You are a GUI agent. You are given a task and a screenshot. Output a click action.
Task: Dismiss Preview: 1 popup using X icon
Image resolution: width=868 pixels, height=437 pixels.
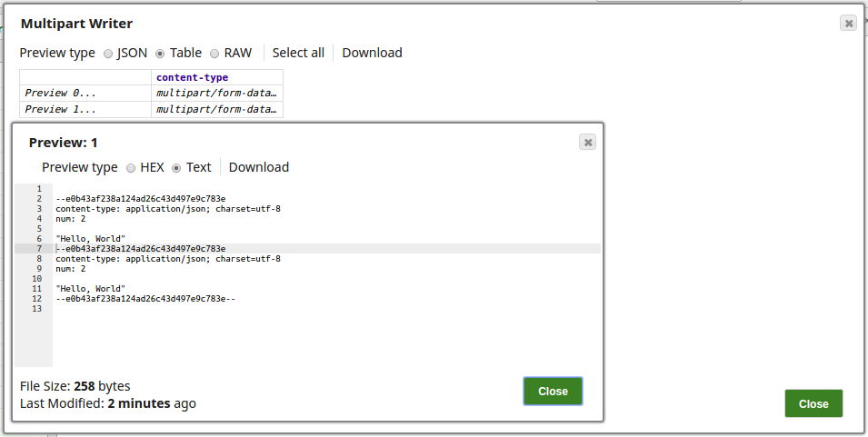(x=587, y=142)
